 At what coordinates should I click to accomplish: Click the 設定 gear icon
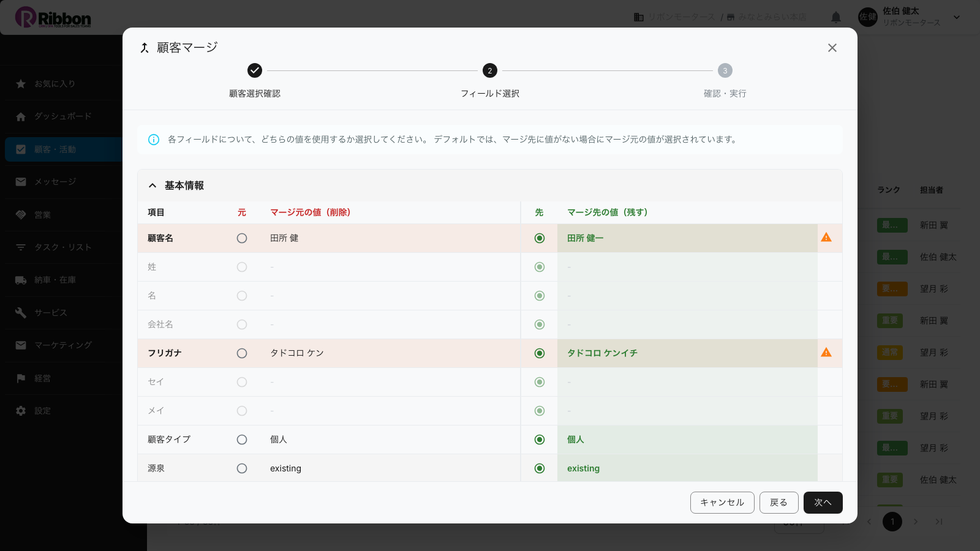(21, 411)
